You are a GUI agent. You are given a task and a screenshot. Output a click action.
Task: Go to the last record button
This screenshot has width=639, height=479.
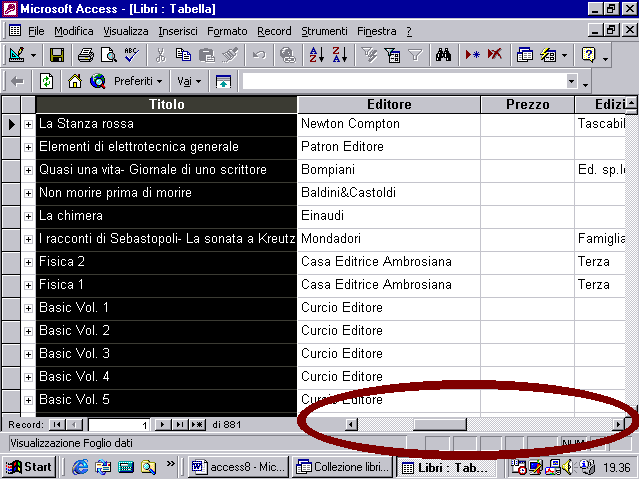(x=179, y=425)
